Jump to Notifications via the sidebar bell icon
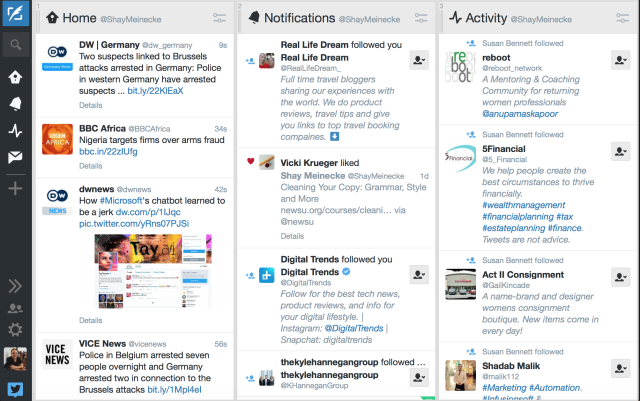Image resolution: width=640 pixels, height=401 pixels. (x=16, y=104)
